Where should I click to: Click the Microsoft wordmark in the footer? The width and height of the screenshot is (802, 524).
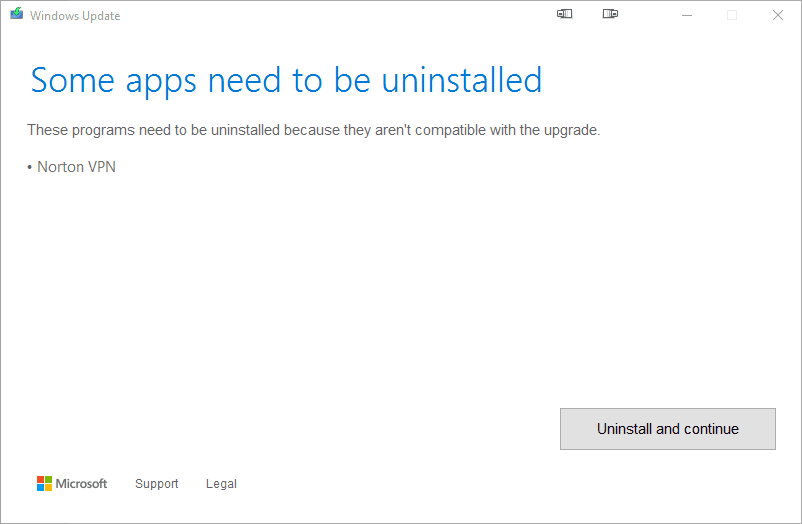(x=81, y=484)
